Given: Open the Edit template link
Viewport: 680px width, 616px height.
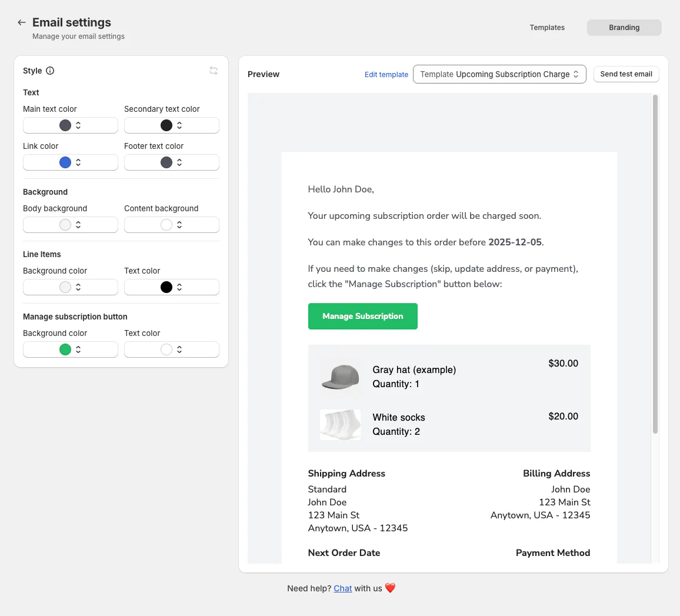Looking at the screenshot, I should (386, 74).
